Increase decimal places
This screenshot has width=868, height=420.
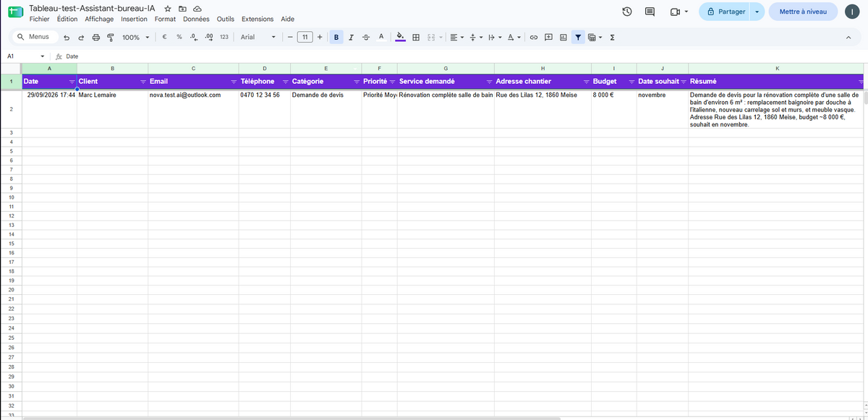(209, 37)
